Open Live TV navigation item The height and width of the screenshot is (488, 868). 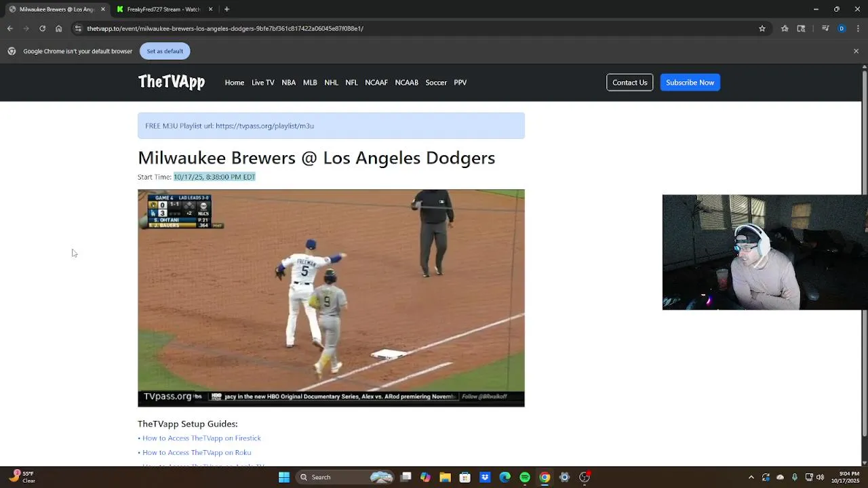coord(263,83)
